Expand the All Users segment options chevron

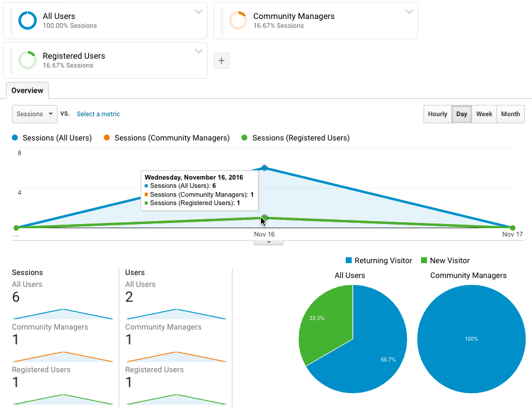click(x=199, y=12)
